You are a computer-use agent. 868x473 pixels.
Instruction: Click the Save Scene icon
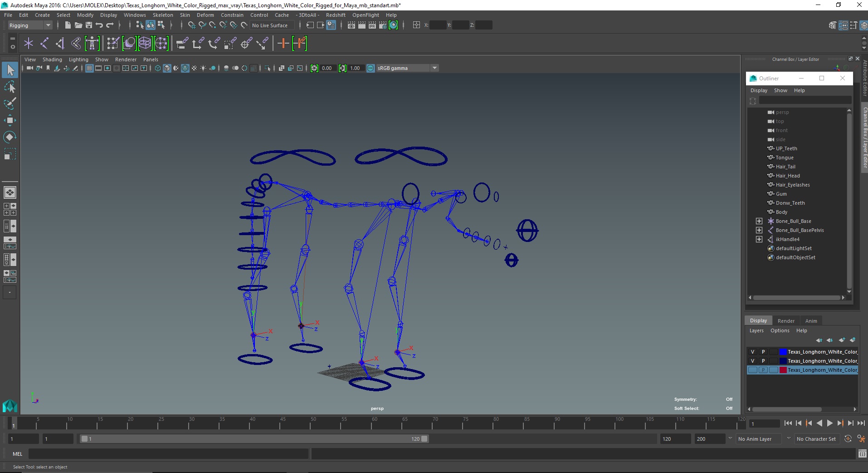click(x=89, y=25)
